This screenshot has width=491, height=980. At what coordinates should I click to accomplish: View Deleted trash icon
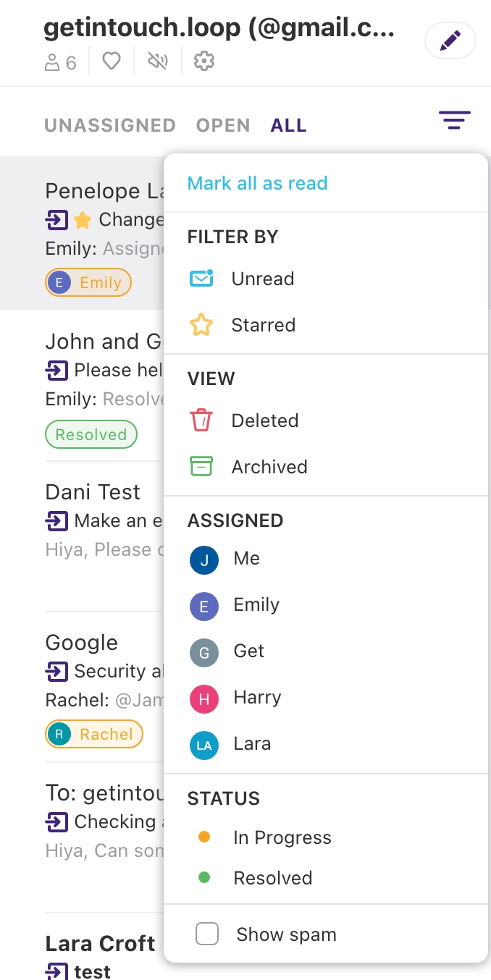click(201, 421)
